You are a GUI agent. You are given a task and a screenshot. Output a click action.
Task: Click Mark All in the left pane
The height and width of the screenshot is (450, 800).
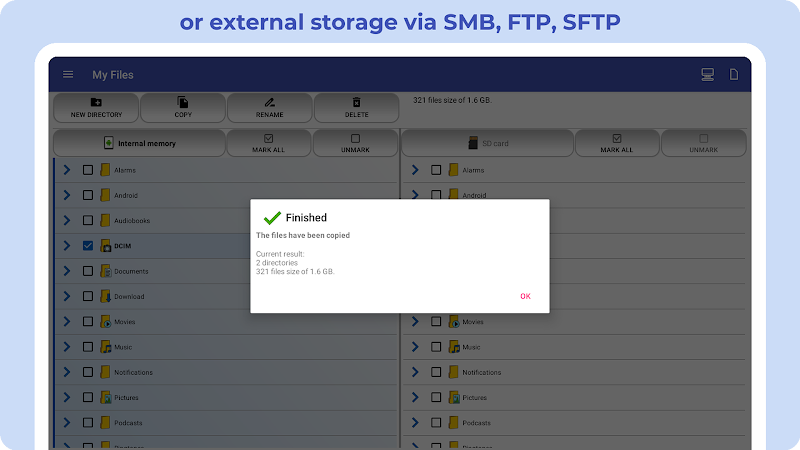tap(268, 143)
